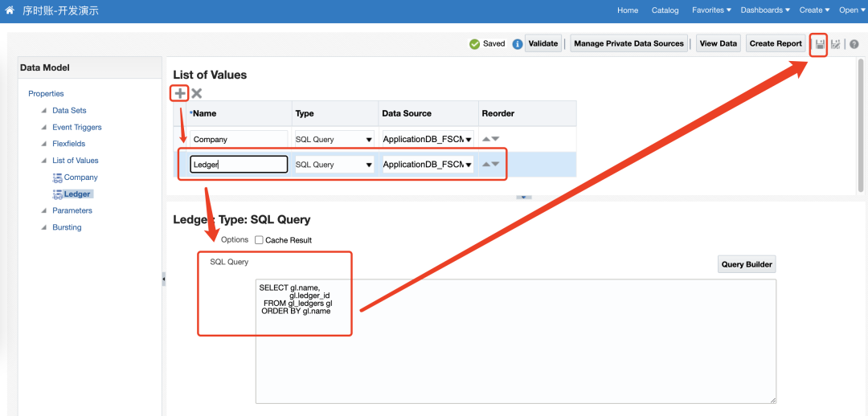Move Company row down with reorder arrow
This screenshot has height=416, width=868.
click(495, 140)
